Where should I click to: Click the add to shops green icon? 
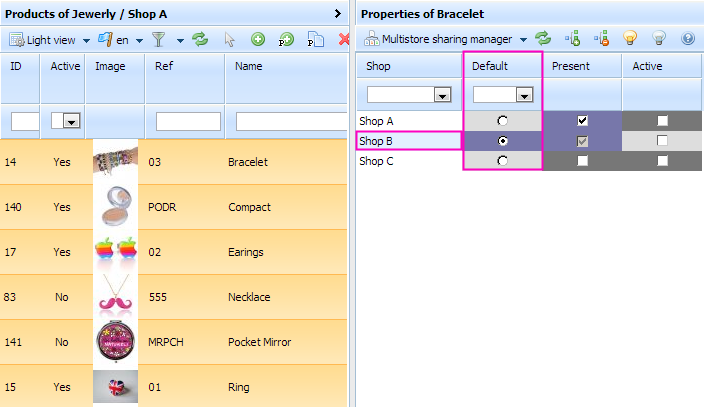[x=573, y=39]
